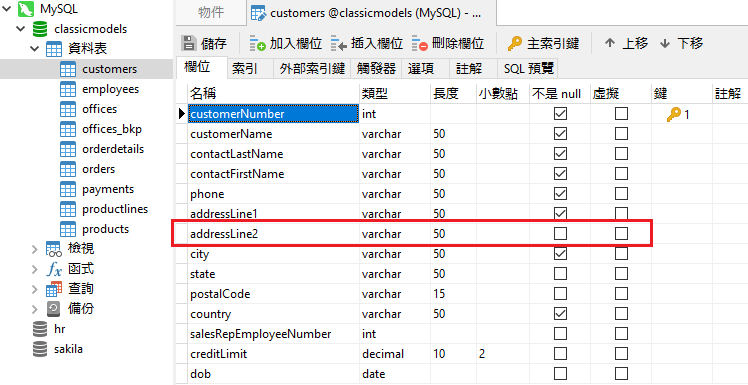
Task: Select the products table icon
Action: coord(68,229)
